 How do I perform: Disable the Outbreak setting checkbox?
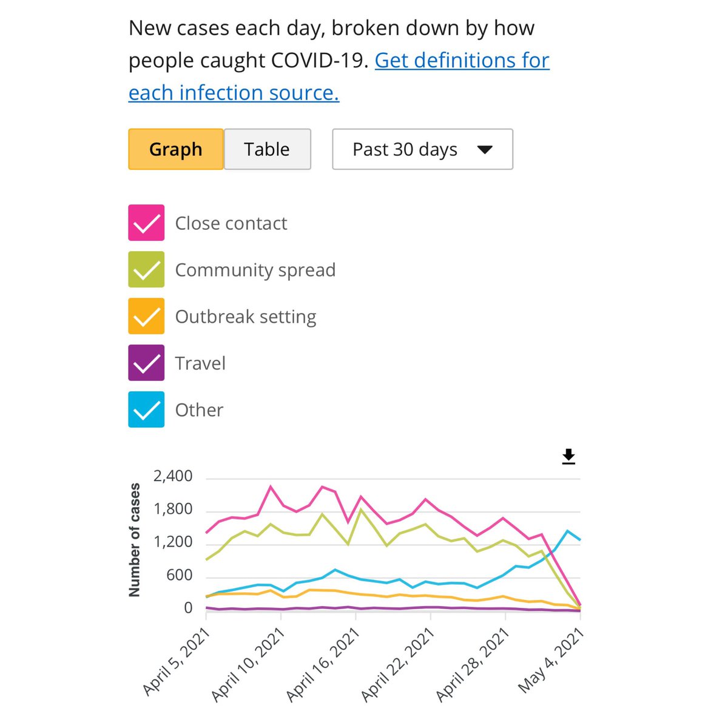146,316
